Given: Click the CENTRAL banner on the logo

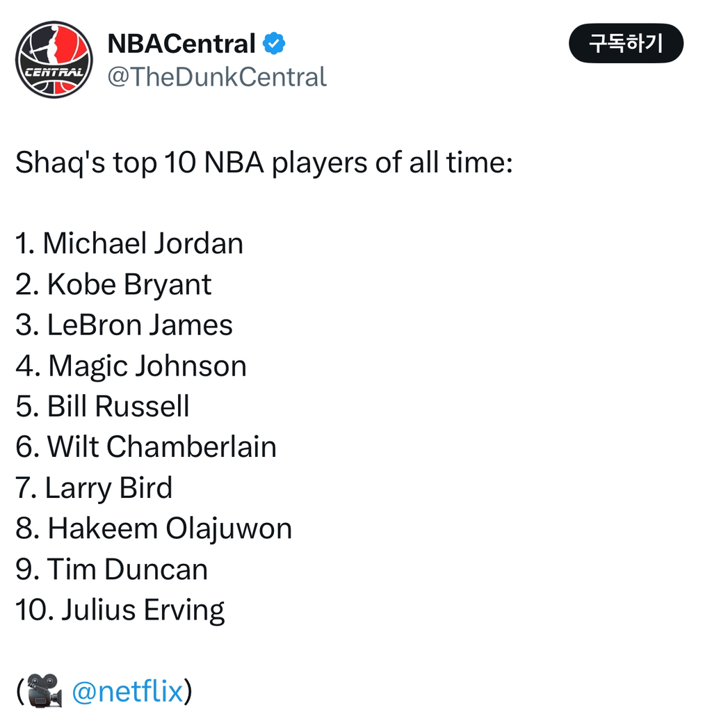Looking at the screenshot, I should pos(54,72).
